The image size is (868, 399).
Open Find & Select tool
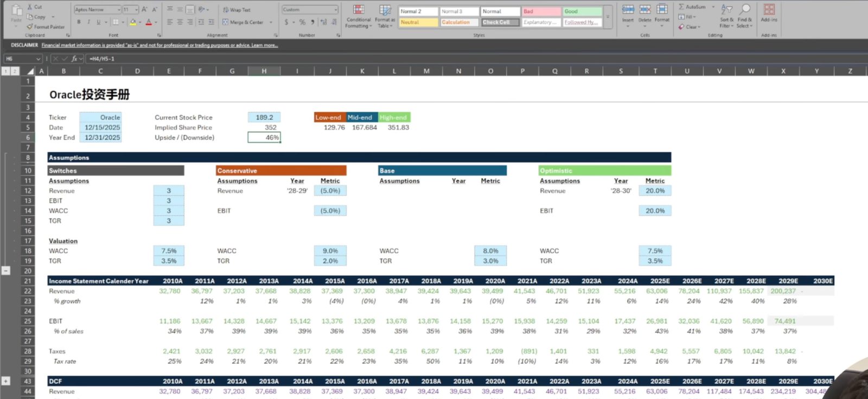point(745,16)
